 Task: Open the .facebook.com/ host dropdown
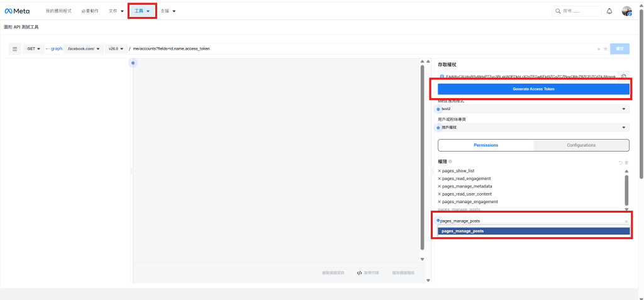click(x=84, y=48)
